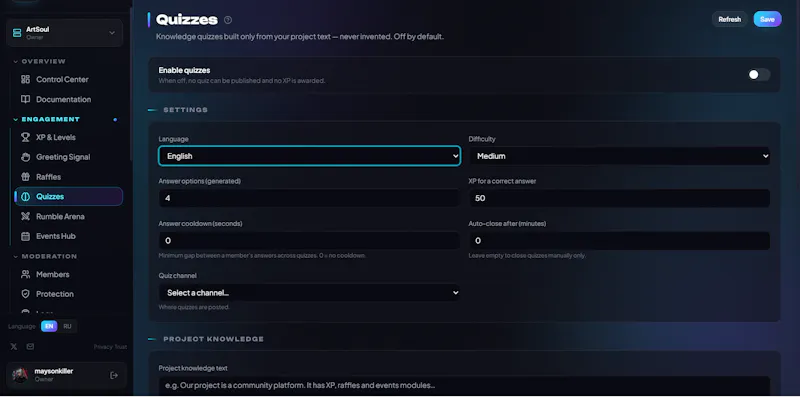Click the Documentation book icon

pos(25,100)
